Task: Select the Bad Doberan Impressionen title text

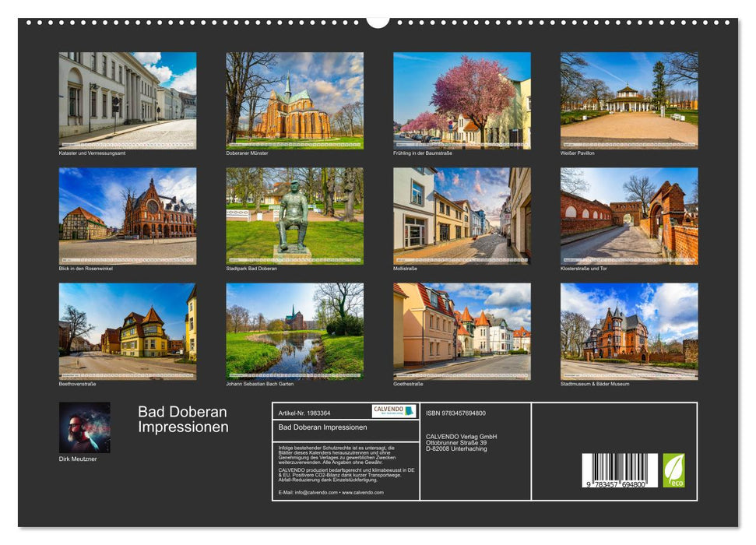Action: (x=180, y=420)
